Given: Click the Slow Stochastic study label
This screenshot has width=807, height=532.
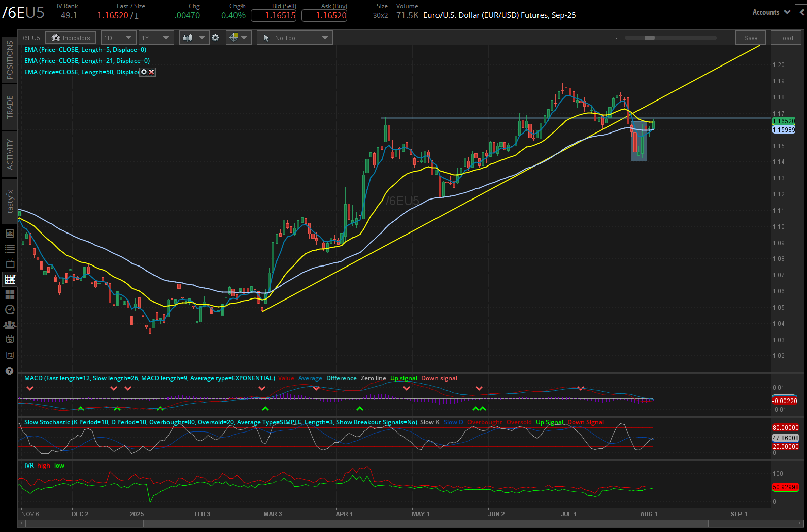Looking at the screenshot, I should click(x=221, y=422).
